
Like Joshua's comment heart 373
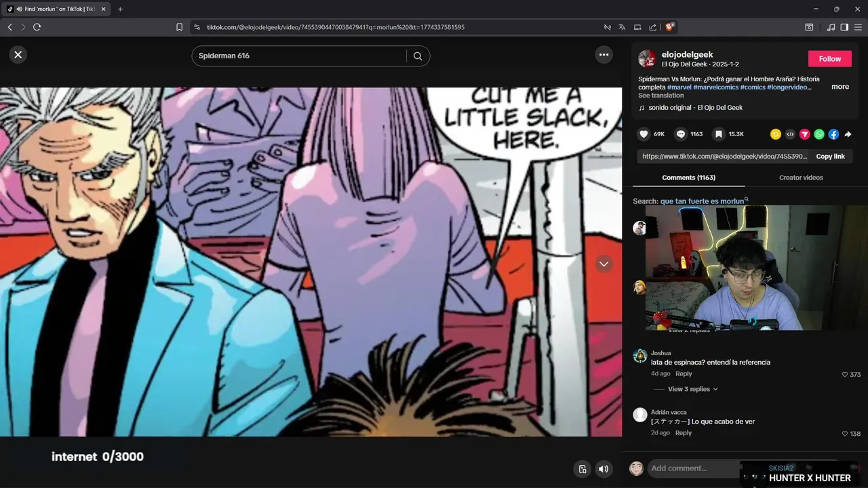pyautogui.click(x=845, y=374)
